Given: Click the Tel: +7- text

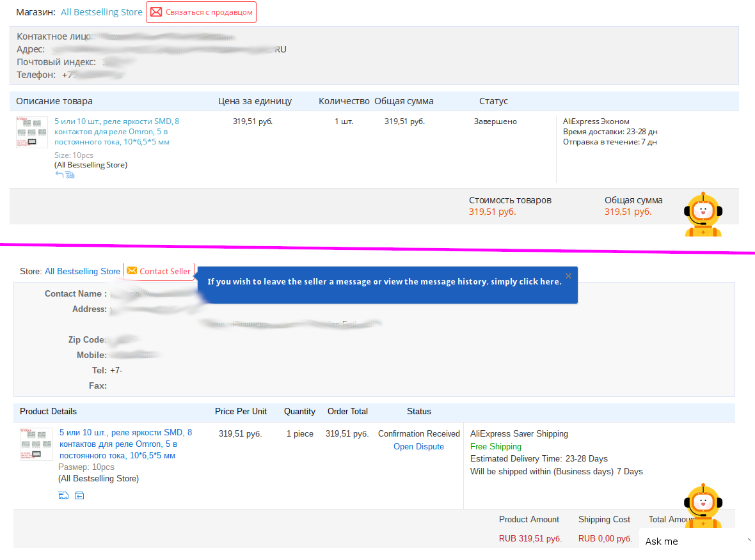Looking at the screenshot, I should [x=107, y=370].
